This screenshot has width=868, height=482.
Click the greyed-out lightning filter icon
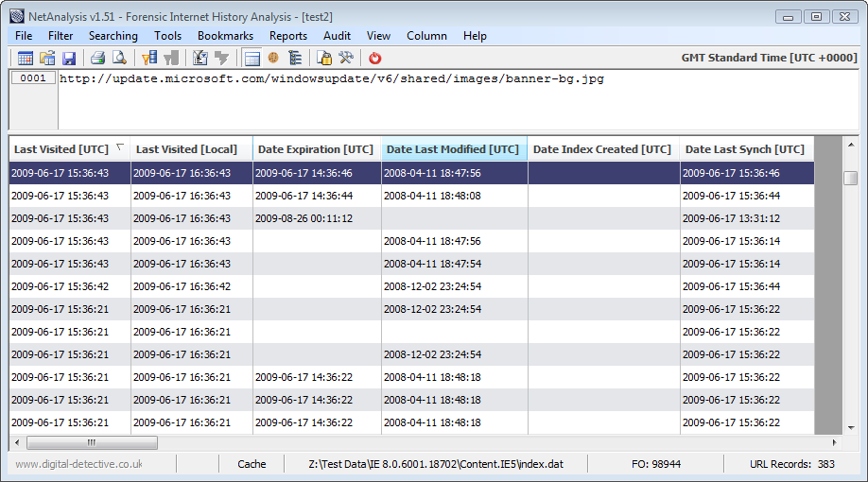[221, 58]
